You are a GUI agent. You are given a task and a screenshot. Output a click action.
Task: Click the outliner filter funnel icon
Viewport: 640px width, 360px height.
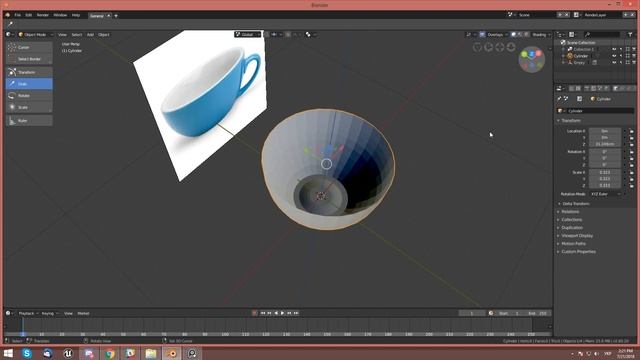[x=630, y=35]
